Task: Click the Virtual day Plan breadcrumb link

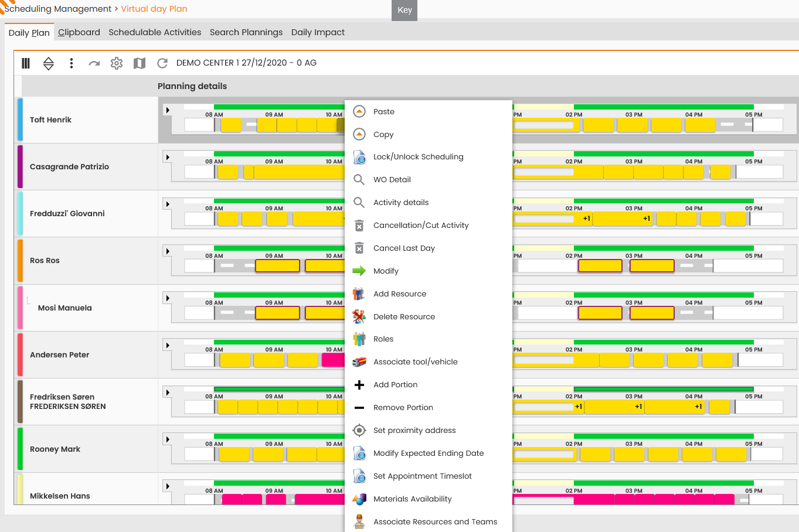Action: pos(154,9)
